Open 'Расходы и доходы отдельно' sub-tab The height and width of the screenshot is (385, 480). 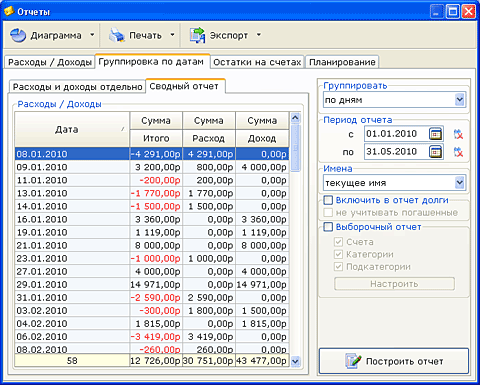tap(77, 87)
